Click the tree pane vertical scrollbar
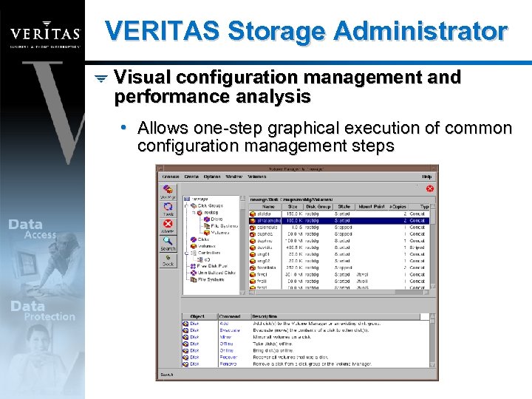This screenshot has height=399, width=532. [x=242, y=245]
